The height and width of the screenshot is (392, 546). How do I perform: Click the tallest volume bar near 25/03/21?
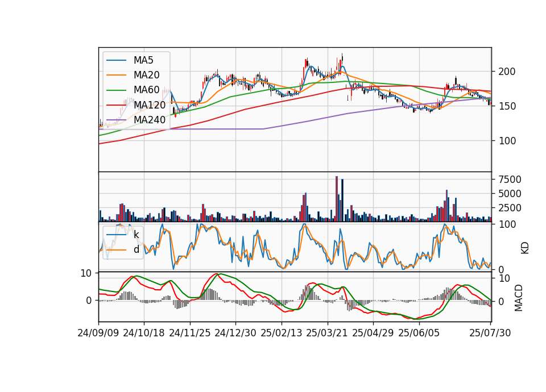(337, 199)
